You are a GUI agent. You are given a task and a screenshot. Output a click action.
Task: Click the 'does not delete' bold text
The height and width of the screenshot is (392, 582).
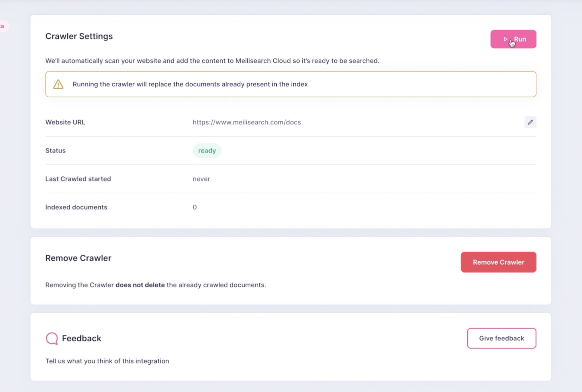pos(140,285)
